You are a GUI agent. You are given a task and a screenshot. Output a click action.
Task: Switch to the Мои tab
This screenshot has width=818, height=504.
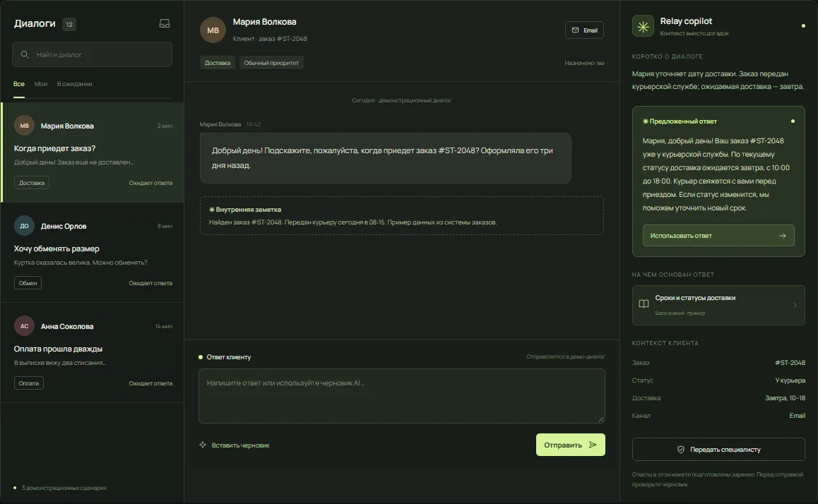point(41,84)
